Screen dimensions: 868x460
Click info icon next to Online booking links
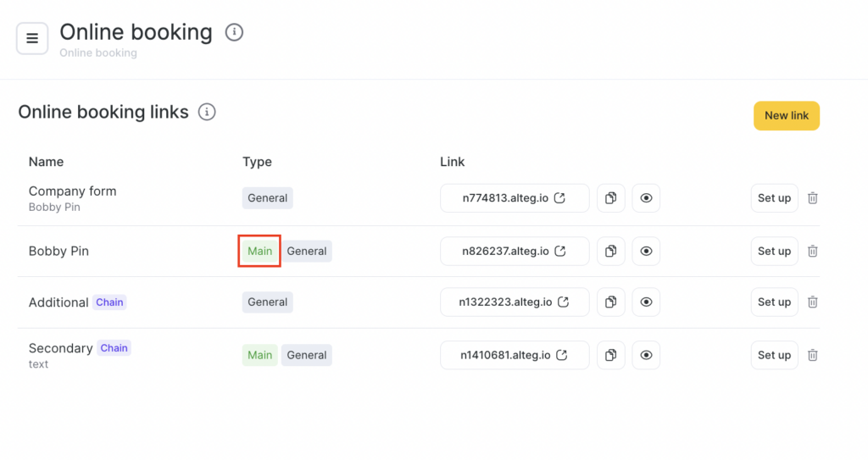tap(207, 112)
